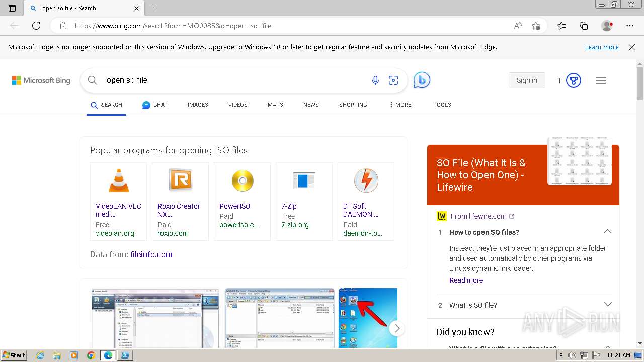Click the DAEMON Tools lightning icon

tap(366, 180)
